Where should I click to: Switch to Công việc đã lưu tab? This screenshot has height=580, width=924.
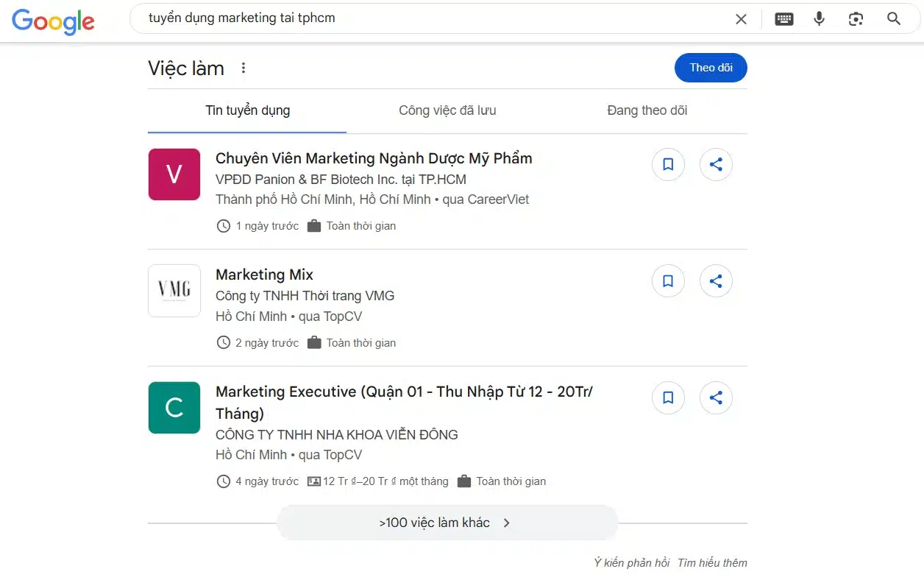[x=447, y=110]
